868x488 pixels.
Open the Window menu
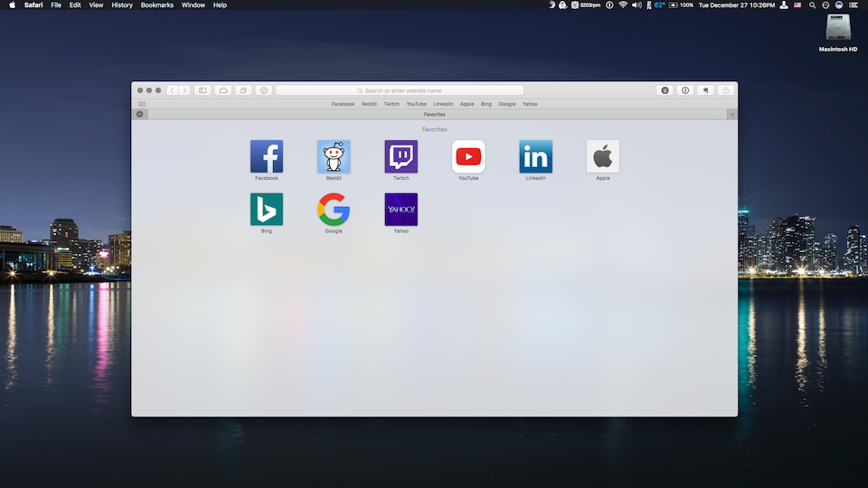click(193, 5)
